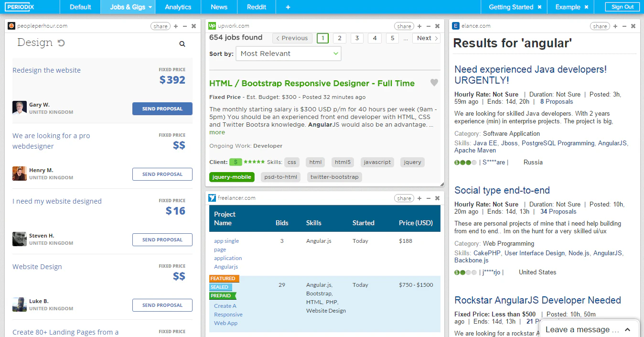Select the jquery-mobile skill tag
644x337 pixels.
232,177
